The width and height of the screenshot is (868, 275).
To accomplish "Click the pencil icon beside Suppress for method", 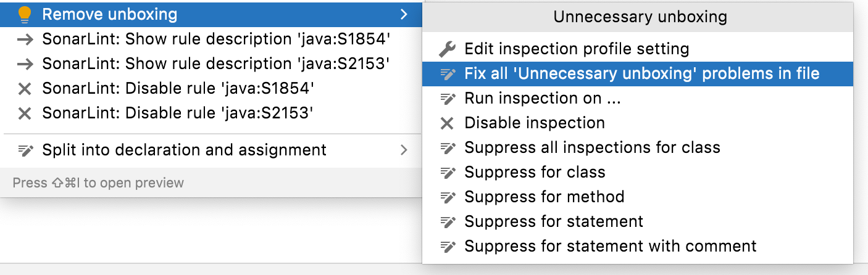I will point(447,197).
